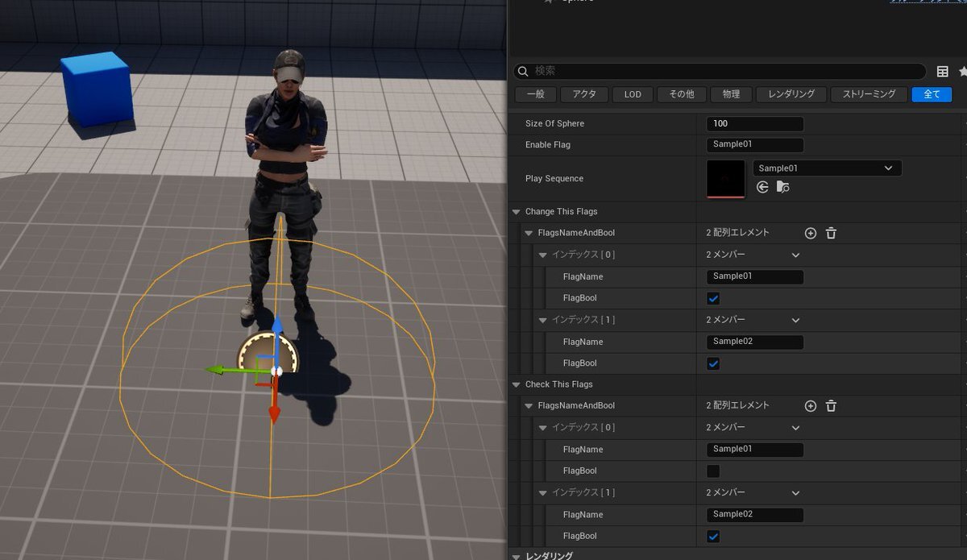Empty the Change This Flags array via trash
Screen dimensions: 967x560
point(831,233)
